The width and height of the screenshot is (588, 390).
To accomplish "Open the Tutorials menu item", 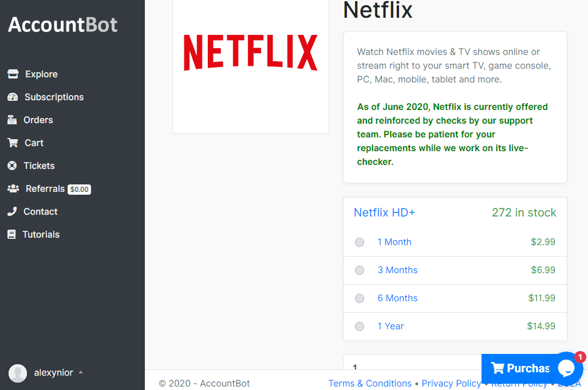I will click(x=41, y=234).
